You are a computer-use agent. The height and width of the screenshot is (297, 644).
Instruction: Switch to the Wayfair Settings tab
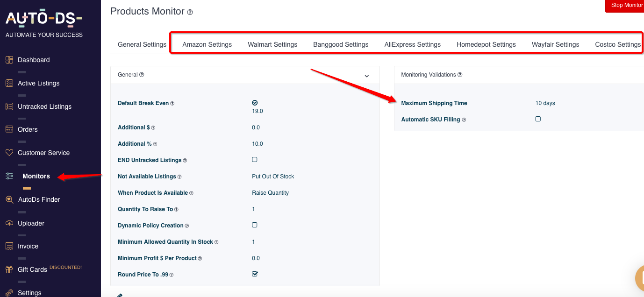[555, 45]
